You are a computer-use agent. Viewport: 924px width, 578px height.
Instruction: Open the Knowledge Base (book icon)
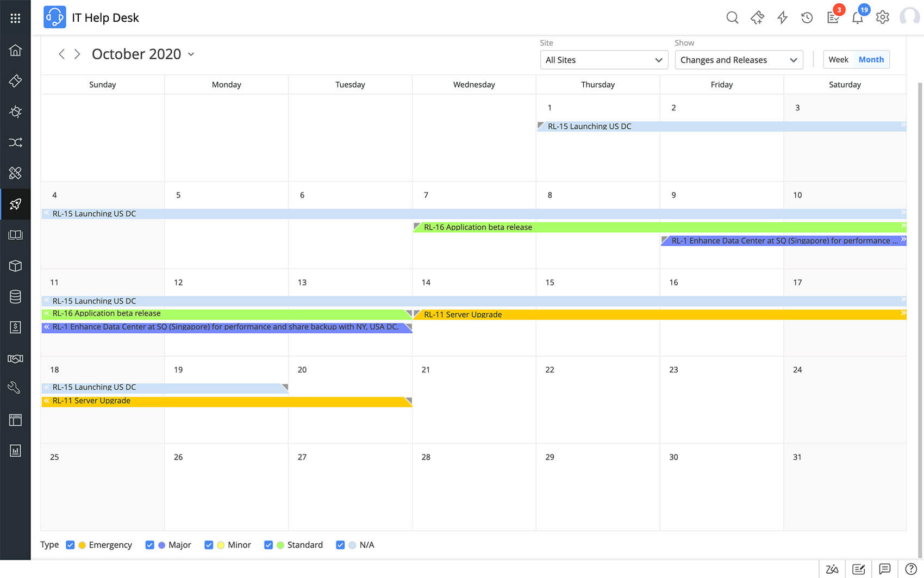[16, 235]
